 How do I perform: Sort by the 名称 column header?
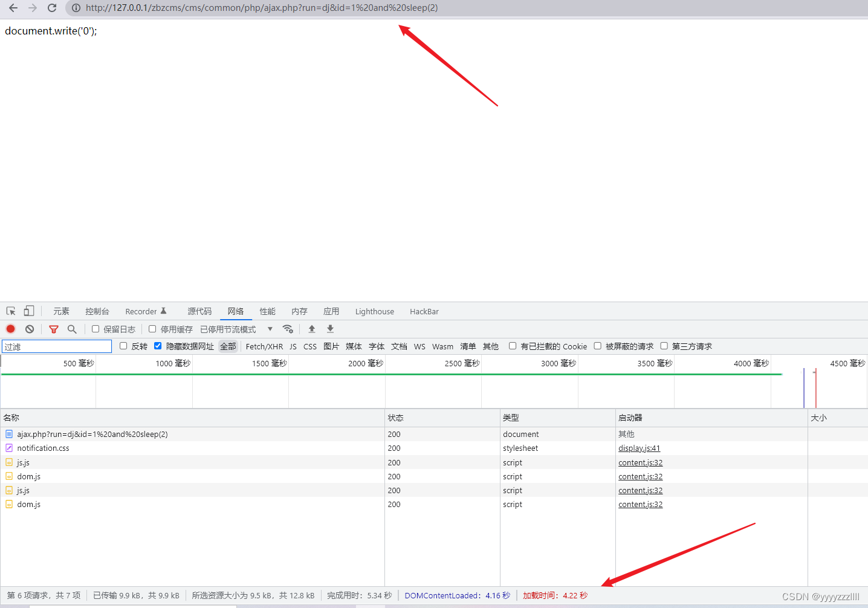click(x=192, y=418)
